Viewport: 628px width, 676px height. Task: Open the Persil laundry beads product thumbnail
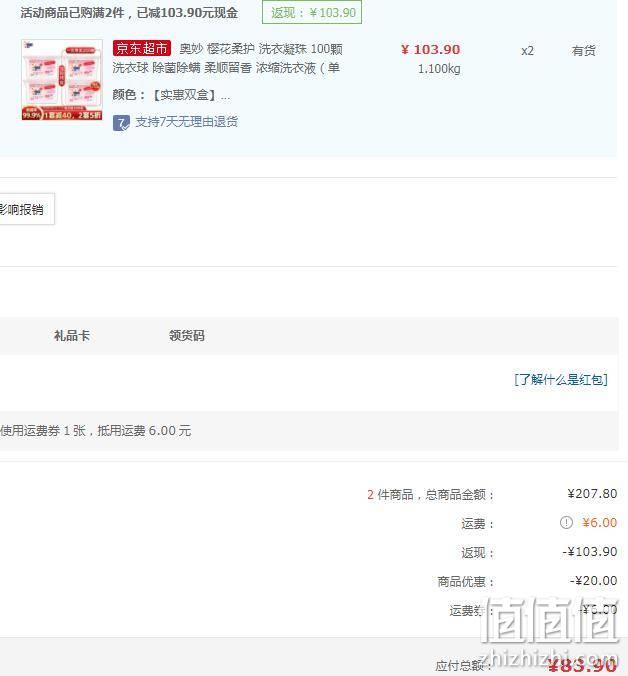coord(62,80)
